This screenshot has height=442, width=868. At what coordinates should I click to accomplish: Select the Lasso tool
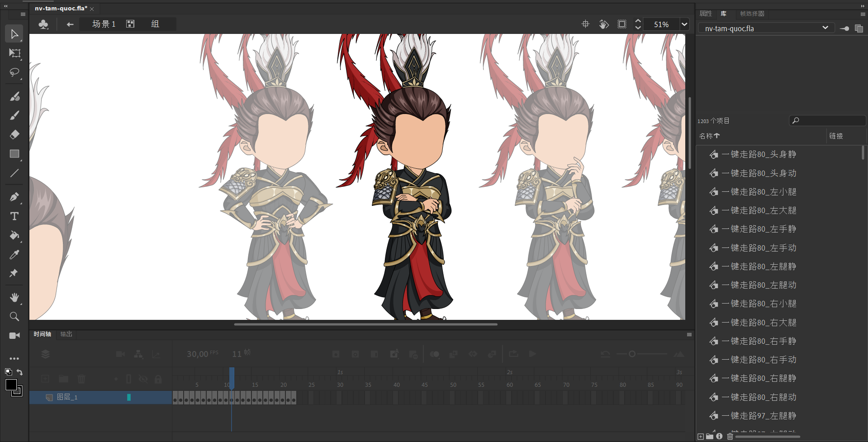click(x=14, y=72)
